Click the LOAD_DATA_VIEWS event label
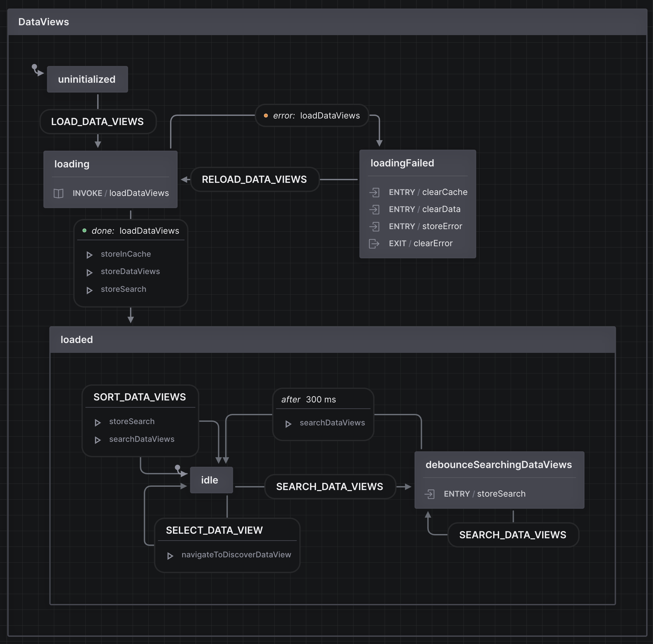 click(x=98, y=121)
